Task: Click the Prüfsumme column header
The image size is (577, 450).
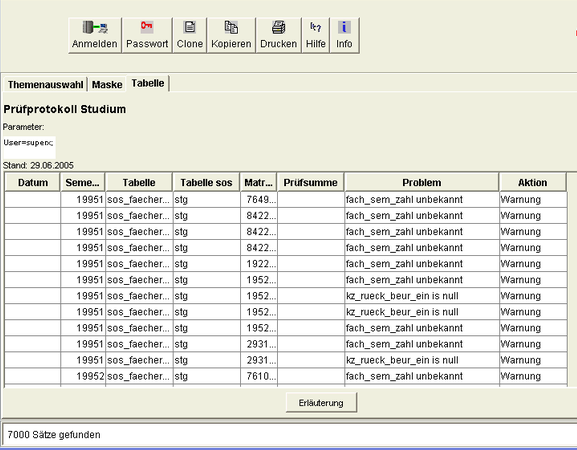Action: click(x=310, y=183)
